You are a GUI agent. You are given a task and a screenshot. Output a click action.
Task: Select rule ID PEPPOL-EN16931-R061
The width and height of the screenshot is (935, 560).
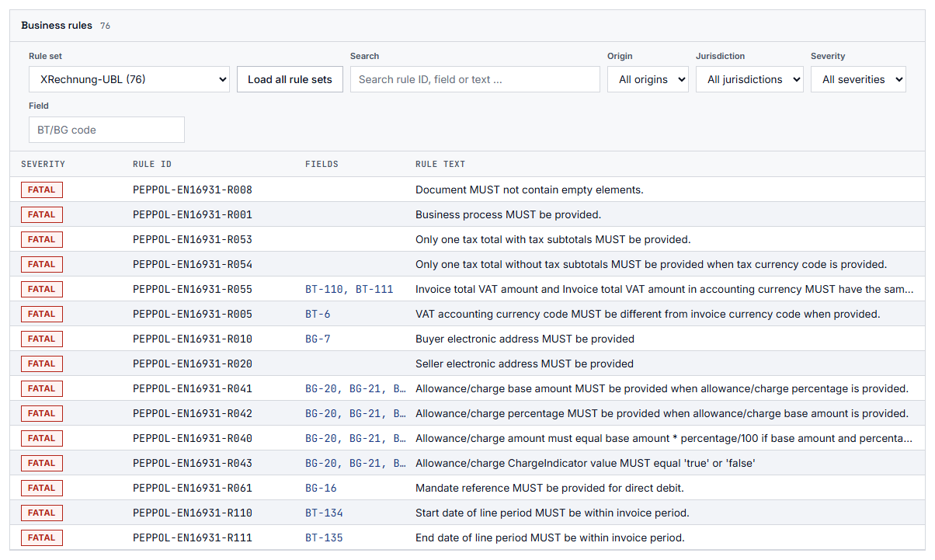tap(193, 488)
